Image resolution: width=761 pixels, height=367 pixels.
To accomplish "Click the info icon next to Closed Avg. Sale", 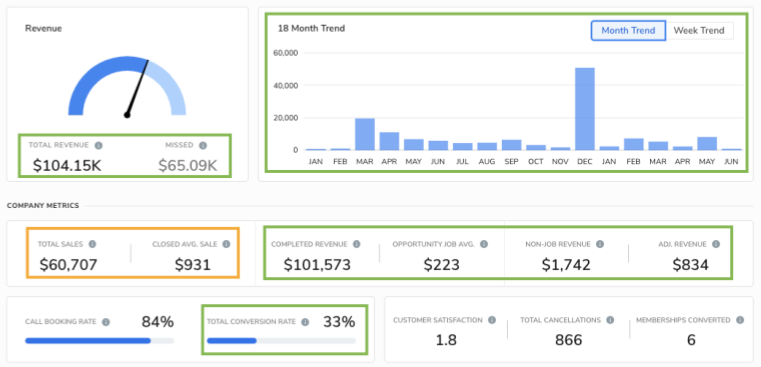I will 226,244.
